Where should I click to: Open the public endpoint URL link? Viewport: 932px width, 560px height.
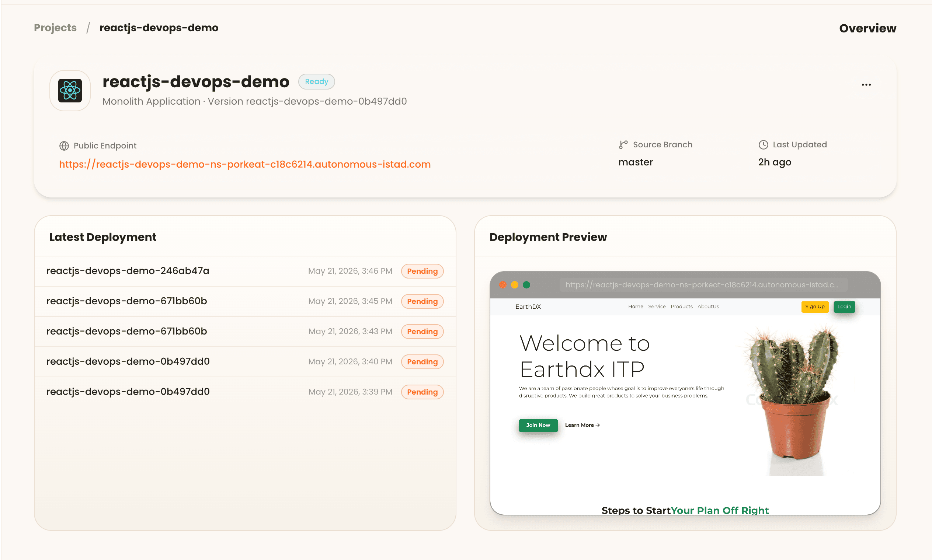pos(245,164)
